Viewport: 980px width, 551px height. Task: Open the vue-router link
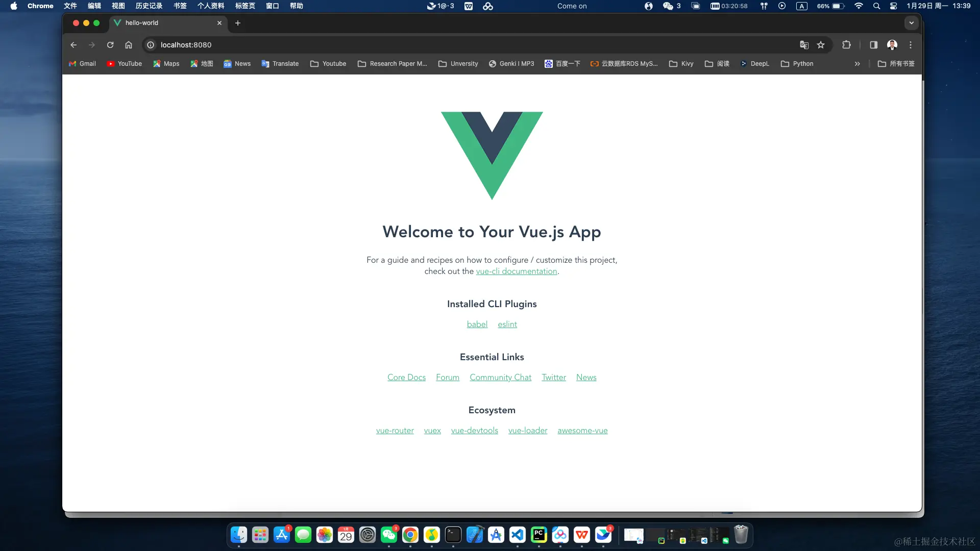point(395,431)
